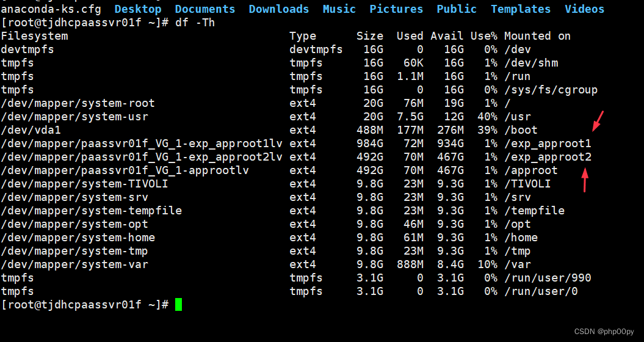Click /dev/mapper/system-opt filesystem entry
The image size is (644, 342).
click(x=74, y=224)
